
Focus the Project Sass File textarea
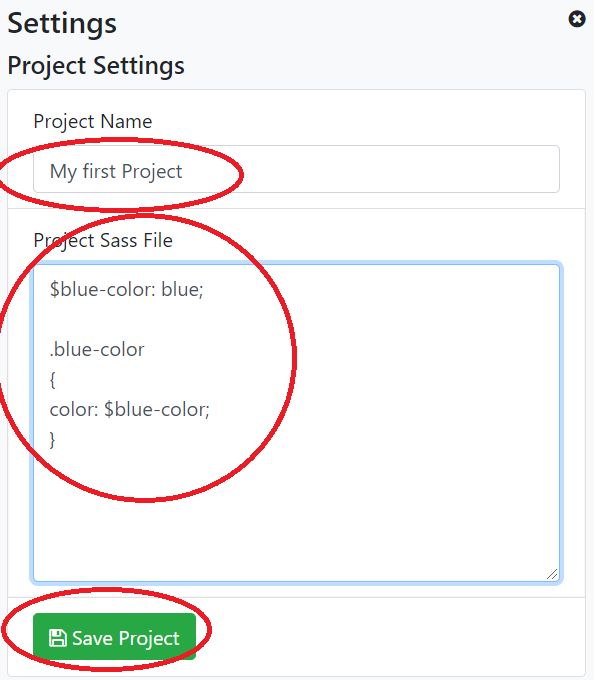click(297, 422)
